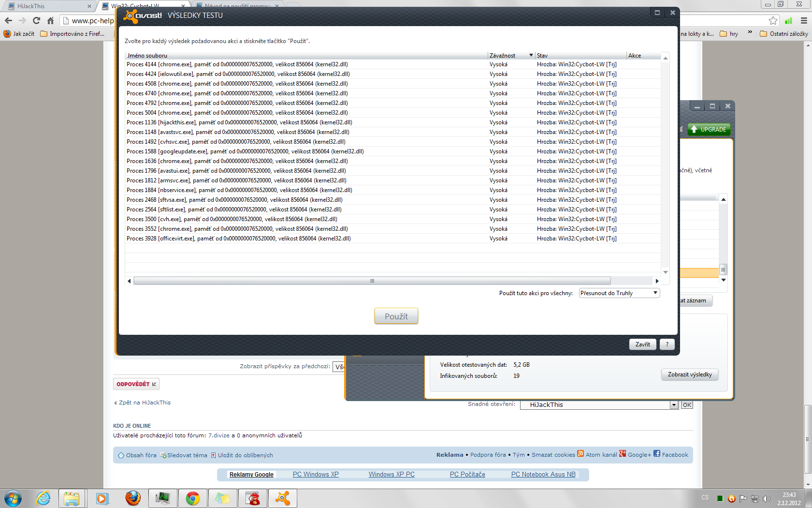This screenshot has height=508, width=812.
Task: Click the ODPOVĚDĚT reply button
Action: 136,384
